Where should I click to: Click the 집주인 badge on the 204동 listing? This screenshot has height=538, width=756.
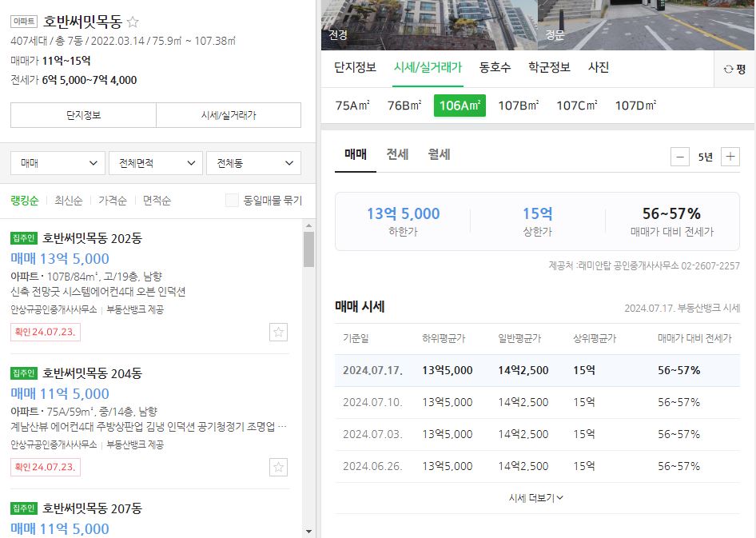(x=24, y=373)
